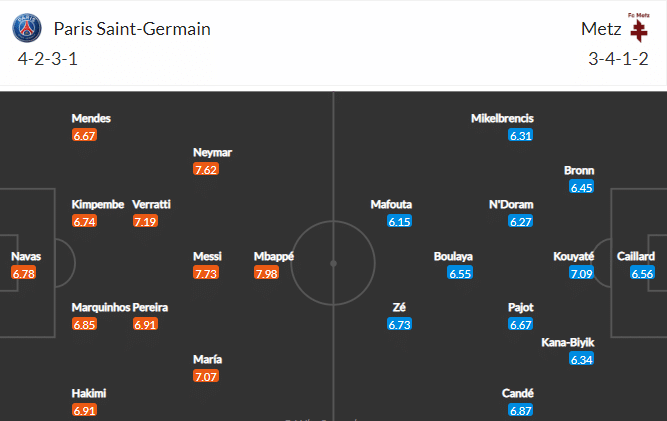The width and height of the screenshot is (667, 421).
Task: Click Candé's 6.87 rating badge
Action: pyautogui.click(x=521, y=411)
